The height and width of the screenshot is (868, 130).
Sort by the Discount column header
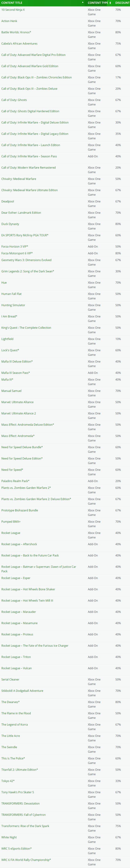point(122,3)
